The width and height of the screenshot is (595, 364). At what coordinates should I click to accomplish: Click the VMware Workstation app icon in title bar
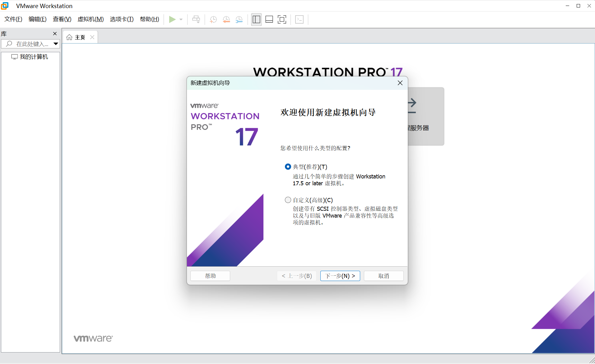(x=5, y=6)
